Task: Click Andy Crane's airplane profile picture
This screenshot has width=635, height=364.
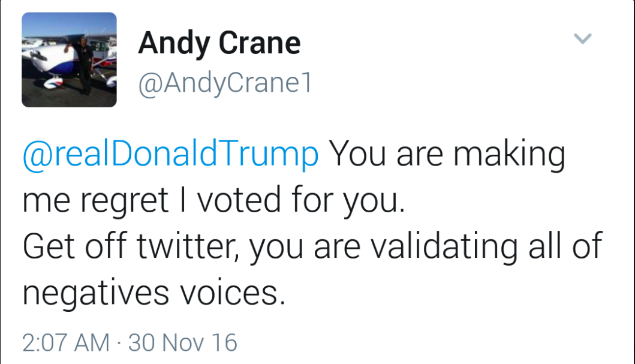Action: [69, 60]
